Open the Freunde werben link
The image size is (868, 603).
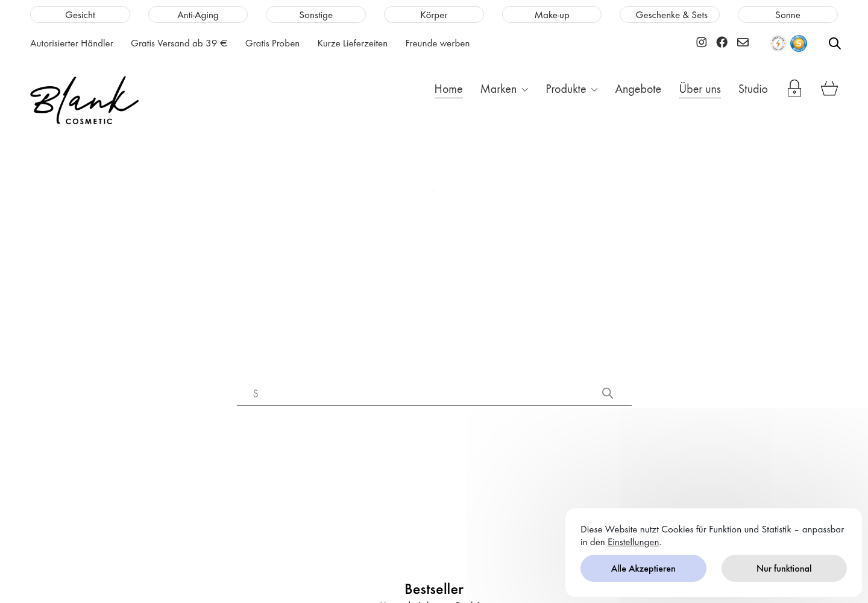coord(438,43)
